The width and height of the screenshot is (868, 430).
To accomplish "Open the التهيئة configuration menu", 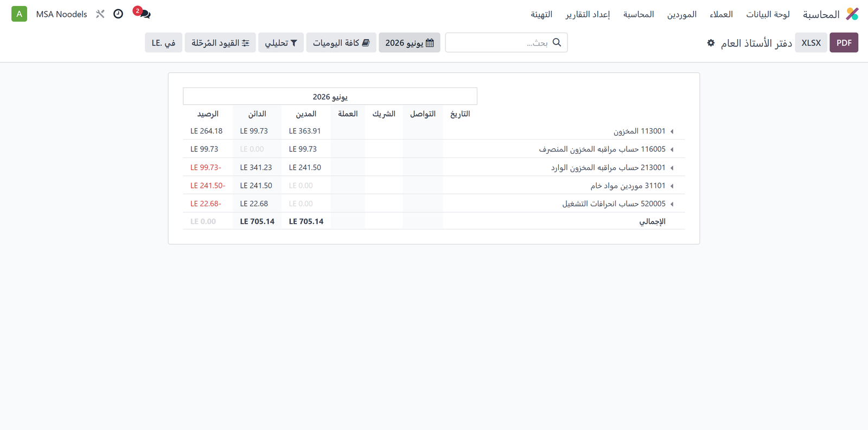I will coord(541,14).
